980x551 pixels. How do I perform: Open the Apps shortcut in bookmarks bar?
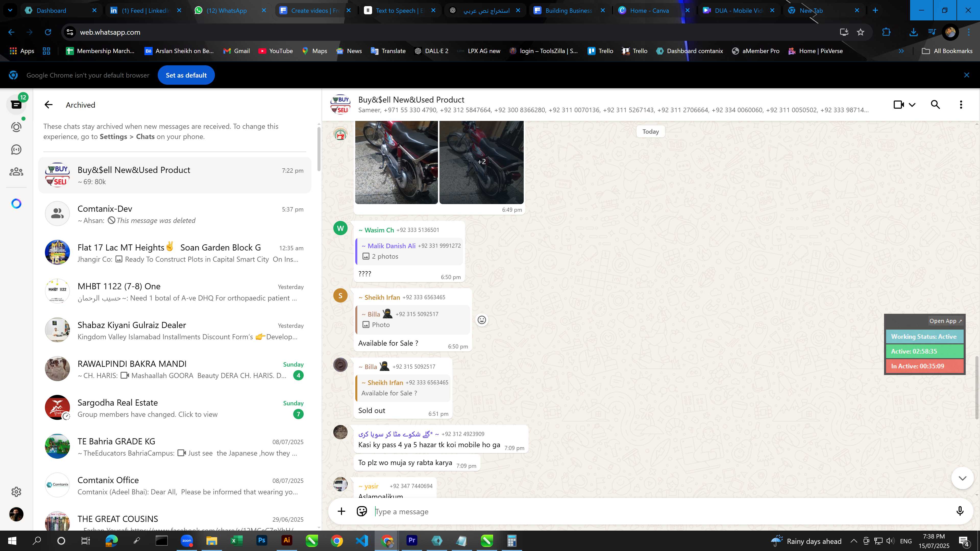(22, 51)
